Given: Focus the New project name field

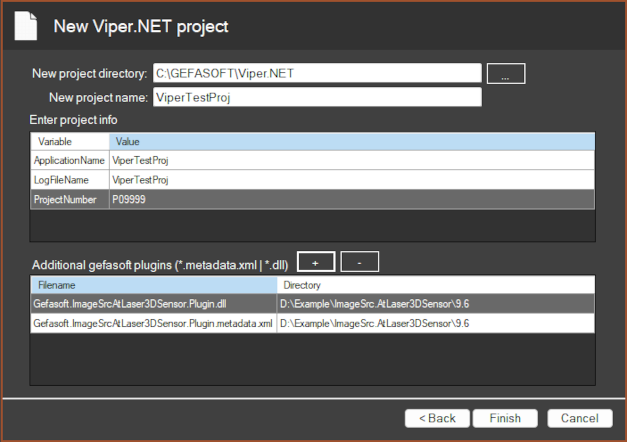Looking at the screenshot, I should (317, 97).
